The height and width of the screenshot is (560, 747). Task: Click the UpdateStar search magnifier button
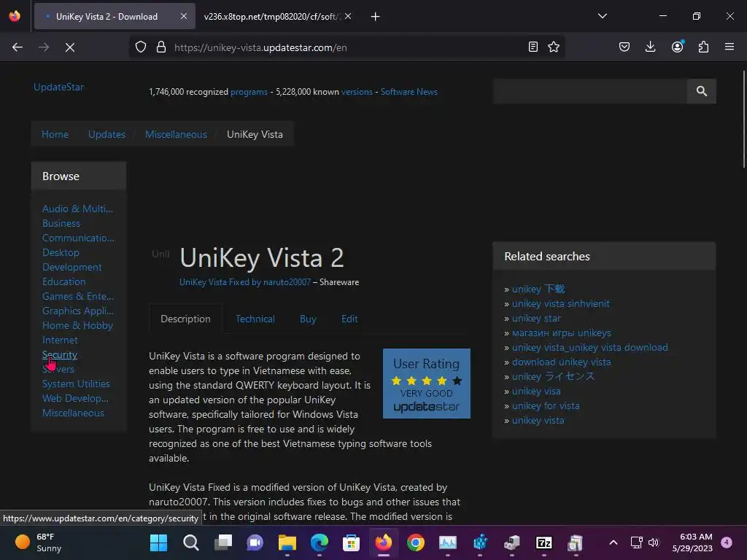click(x=701, y=91)
